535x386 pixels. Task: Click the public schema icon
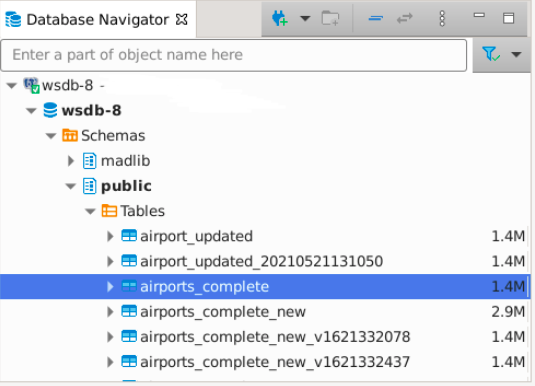(89, 186)
